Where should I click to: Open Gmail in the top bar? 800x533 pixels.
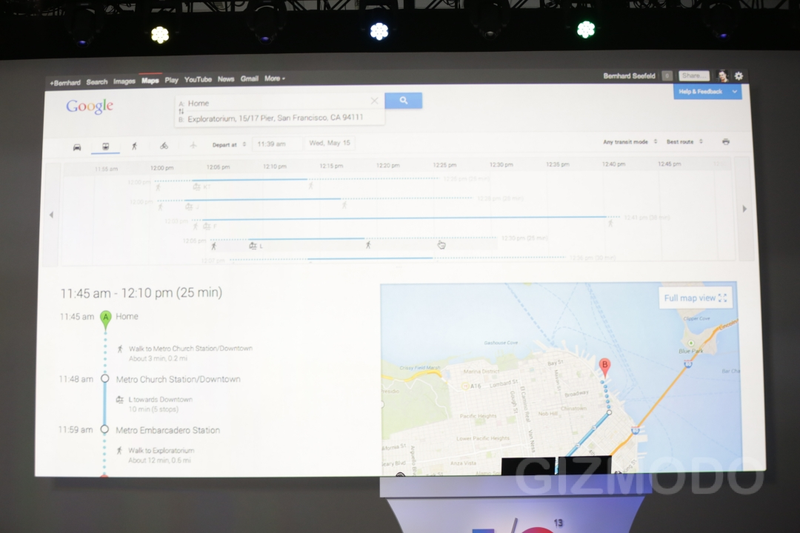click(249, 79)
